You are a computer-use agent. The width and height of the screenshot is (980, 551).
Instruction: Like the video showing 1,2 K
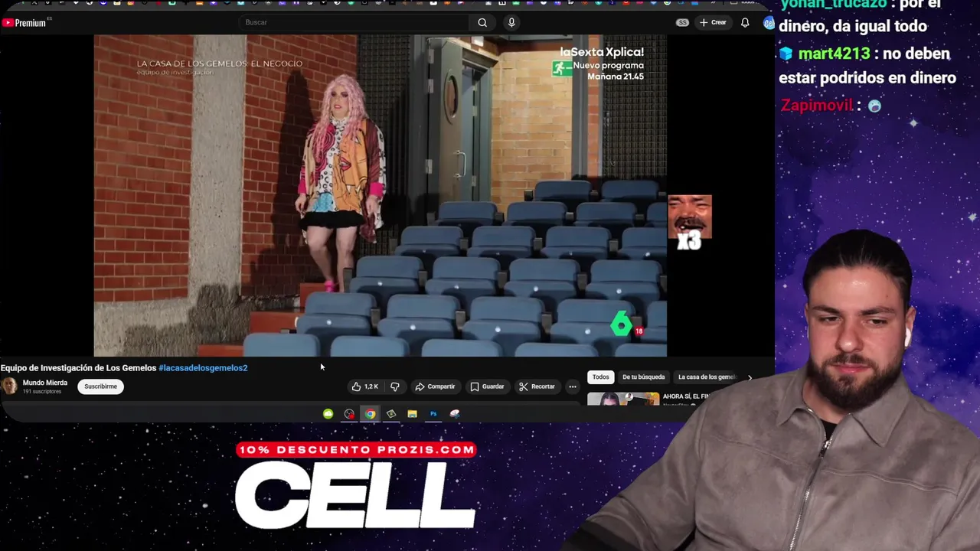(365, 386)
